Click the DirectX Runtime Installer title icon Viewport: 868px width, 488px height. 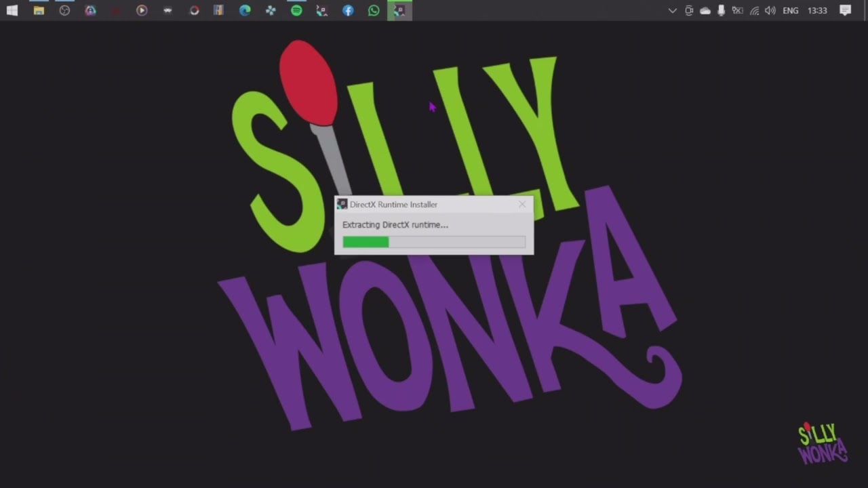tap(342, 205)
